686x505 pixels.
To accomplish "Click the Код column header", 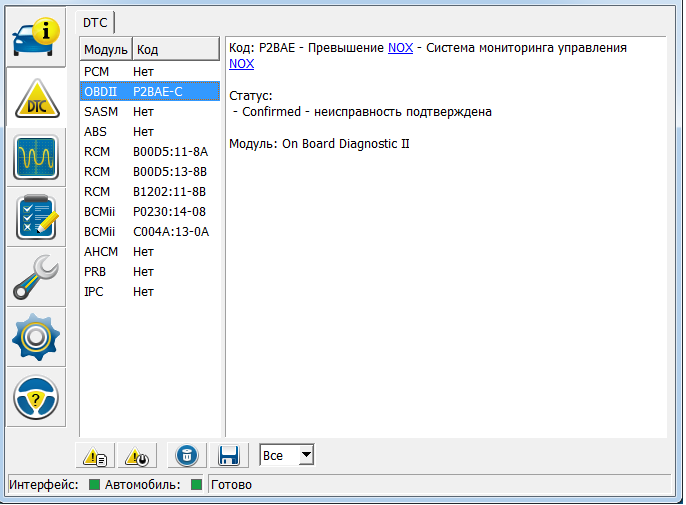I will [176, 49].
